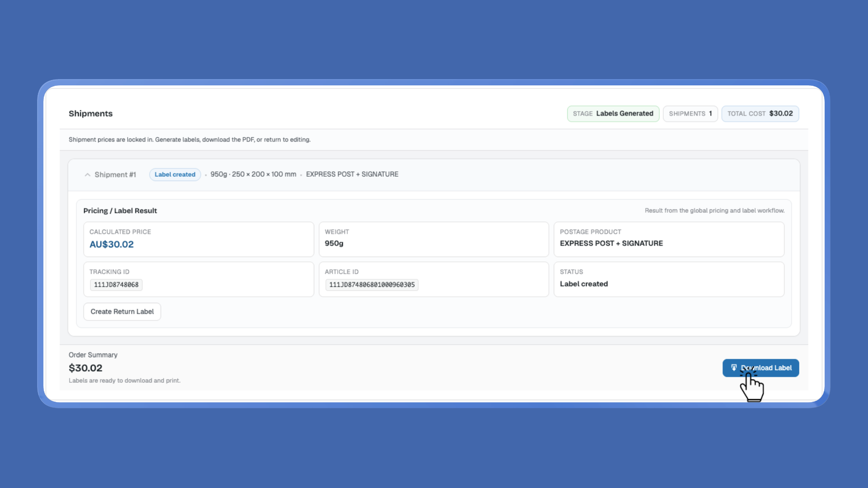This screenshot has height=488, width=868.
Task: Collapse Shipment #1 using the chevron
Action: click(x=87, y=174)
